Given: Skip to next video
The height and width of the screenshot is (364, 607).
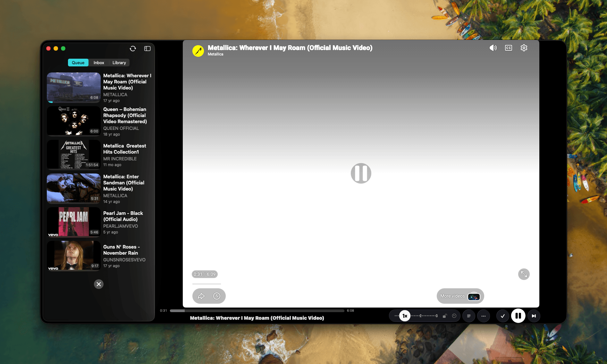Looking at the screenshot, I should [x=534, y=316].
